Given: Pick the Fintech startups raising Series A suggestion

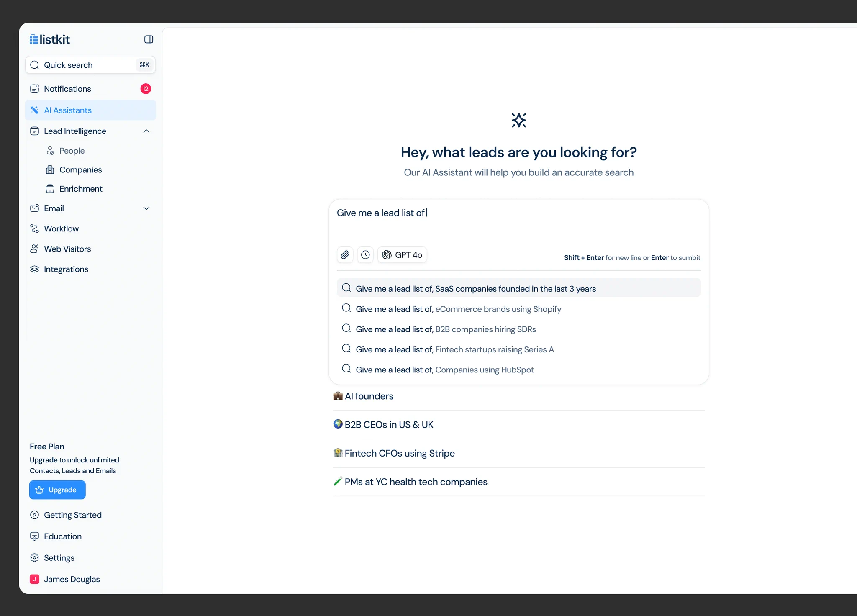Looking at the screenshot, I should click(x=519, y=349).
